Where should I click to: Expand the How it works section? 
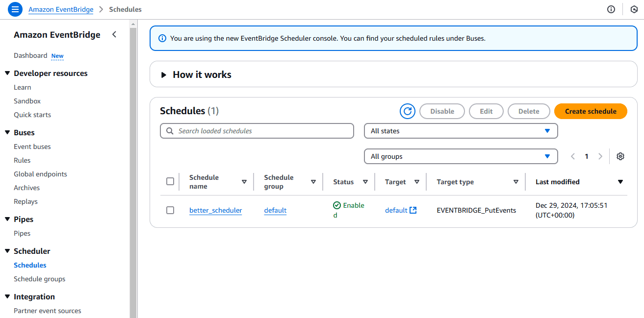[164, 75]
